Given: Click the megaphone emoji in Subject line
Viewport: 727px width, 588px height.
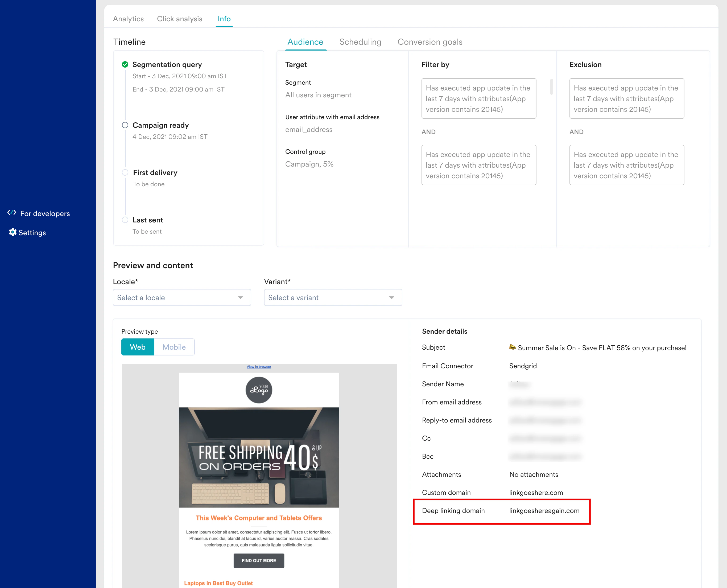Looking at the screenshot, I should [513, 347].
